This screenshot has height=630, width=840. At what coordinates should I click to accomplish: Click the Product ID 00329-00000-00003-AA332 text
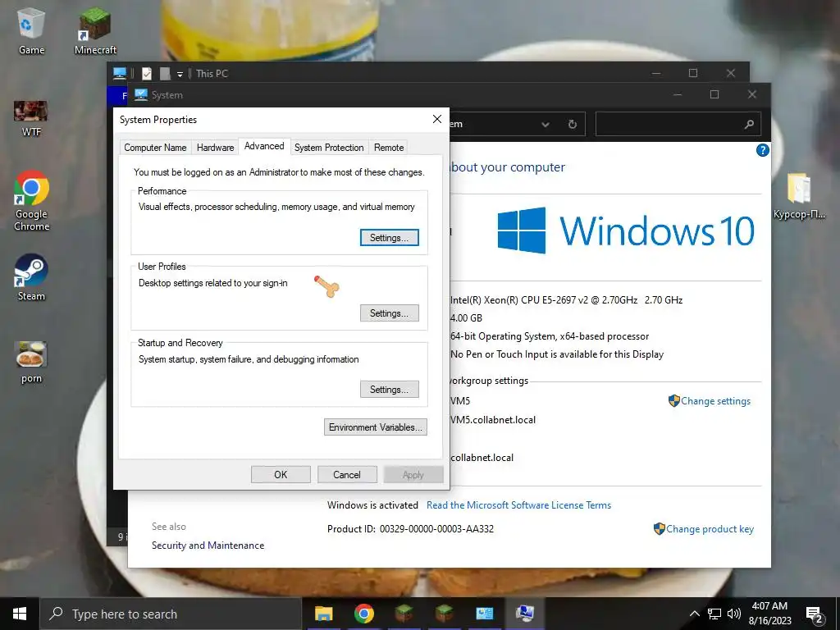410,529
